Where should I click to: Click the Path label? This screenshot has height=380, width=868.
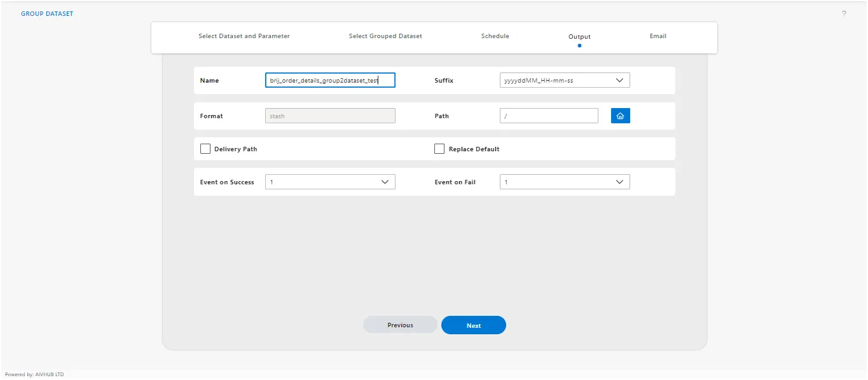tap(441, 116)
